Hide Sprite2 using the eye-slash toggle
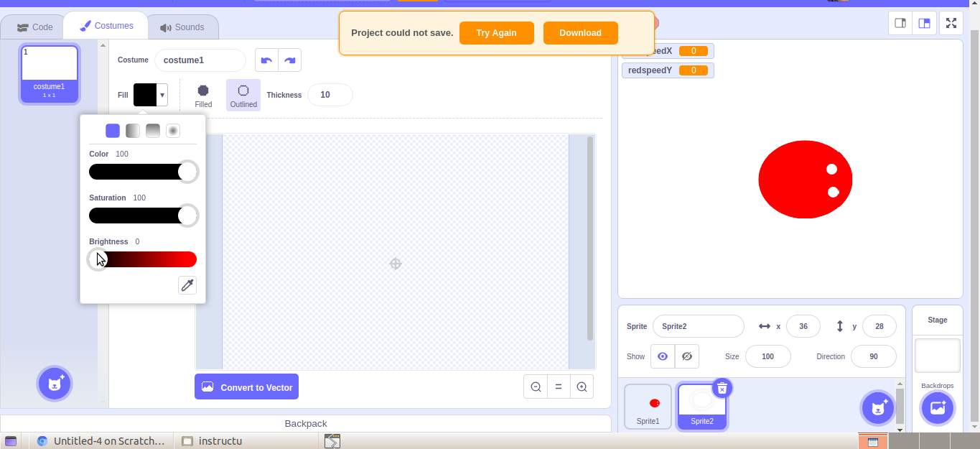The image size is (980, 449). point(687,356)
